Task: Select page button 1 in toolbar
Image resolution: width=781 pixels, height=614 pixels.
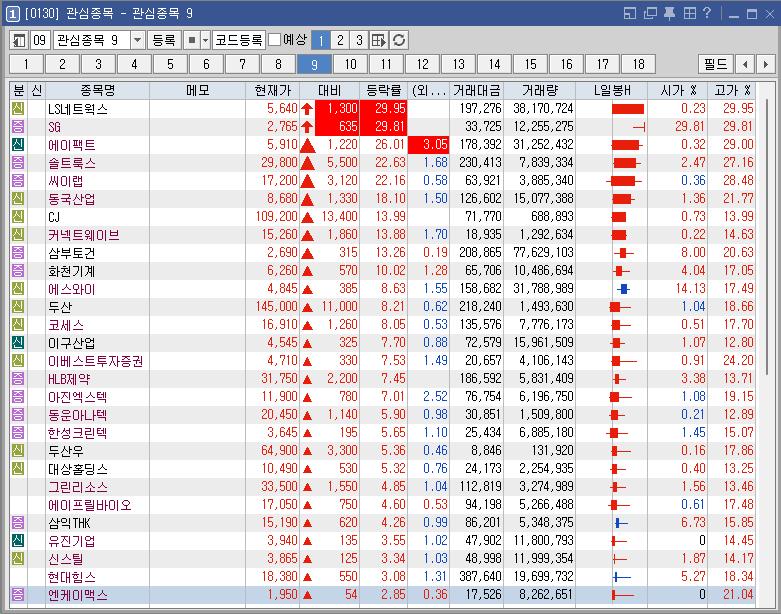Action: click(x=321, y=40)
